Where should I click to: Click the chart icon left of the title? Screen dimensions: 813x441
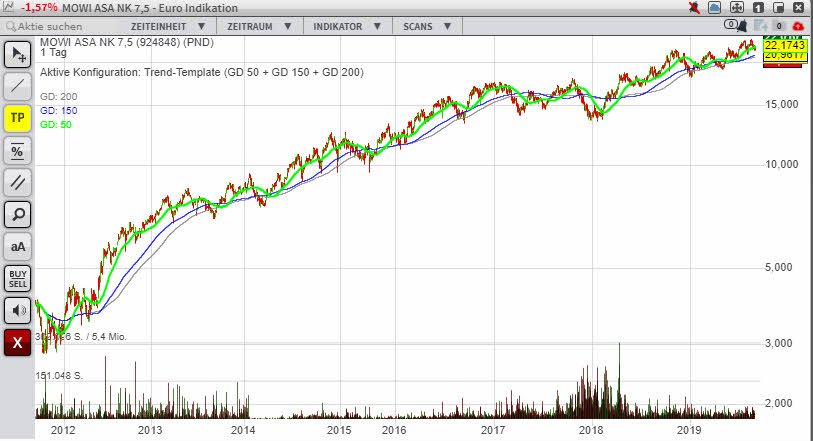point(8,7)
